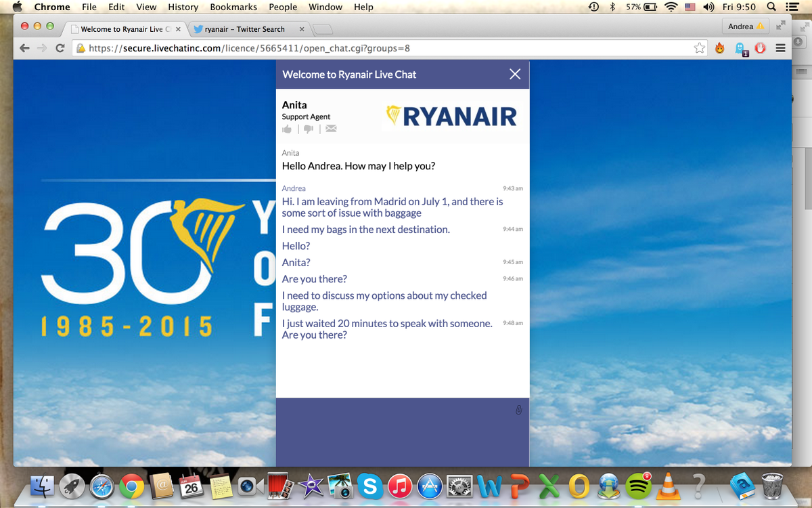This screenshot has height=508, width=812.
Task: Open Launchpad rocket icon in dock
Action: pyautogui.click(x=72, y=485)
